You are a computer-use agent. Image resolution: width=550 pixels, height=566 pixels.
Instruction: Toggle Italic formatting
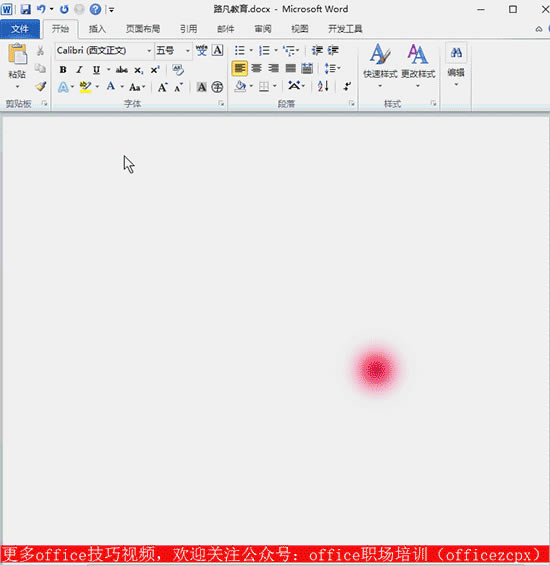(x=79, y=69)
